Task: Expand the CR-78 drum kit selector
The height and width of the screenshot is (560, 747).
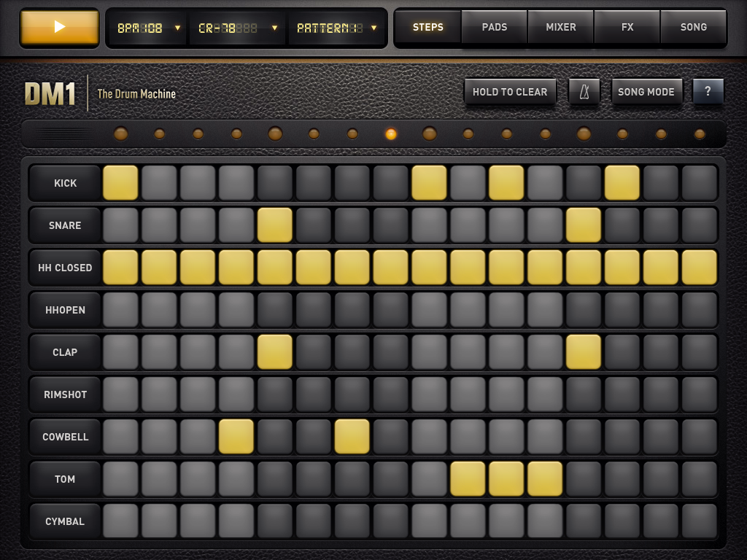Action: [x=238, y=28]
